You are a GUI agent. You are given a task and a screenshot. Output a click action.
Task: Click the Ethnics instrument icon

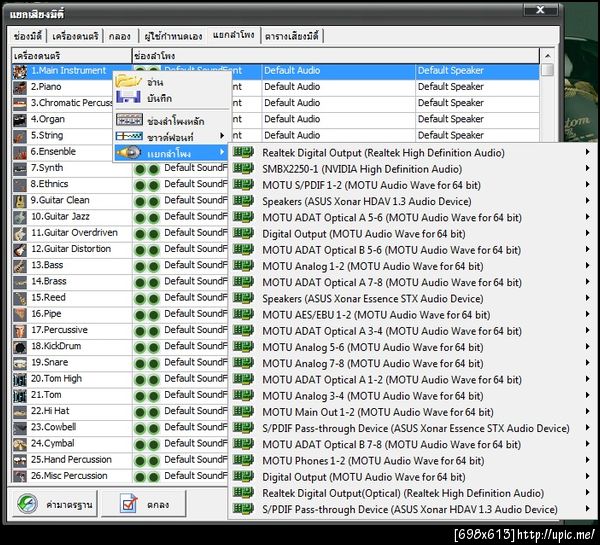[20, 185]
